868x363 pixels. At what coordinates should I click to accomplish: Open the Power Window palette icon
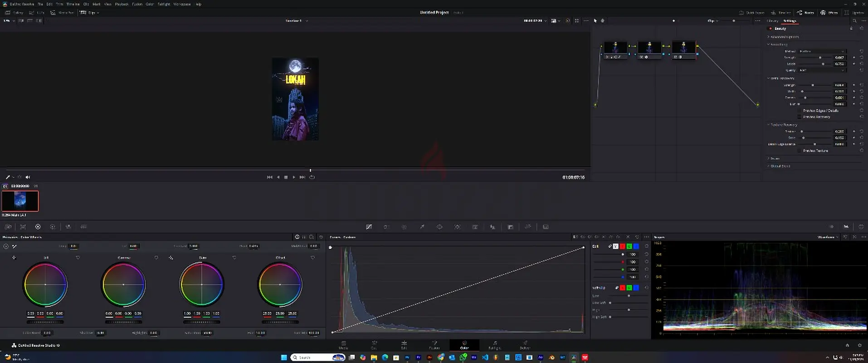pos(439,227)
